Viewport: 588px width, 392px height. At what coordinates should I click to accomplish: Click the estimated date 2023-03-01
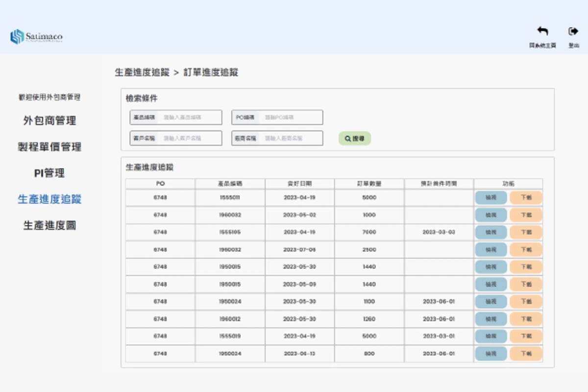pos(439,337)
